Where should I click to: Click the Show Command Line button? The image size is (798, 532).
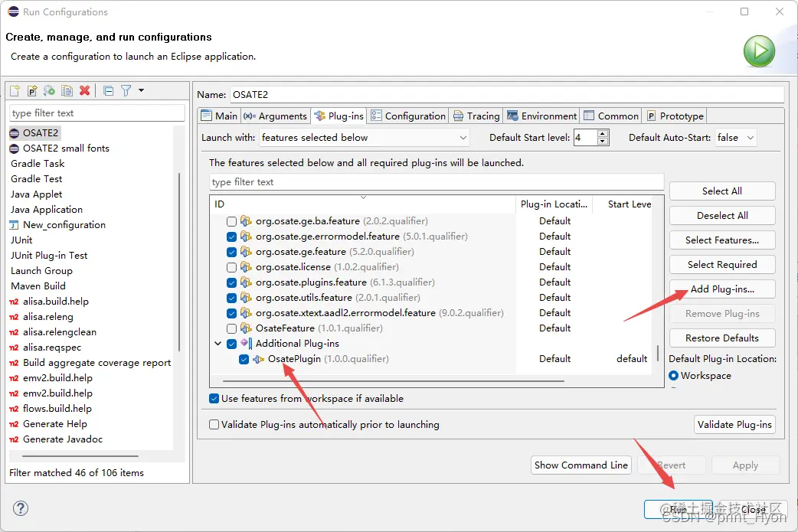pos(581,465)
